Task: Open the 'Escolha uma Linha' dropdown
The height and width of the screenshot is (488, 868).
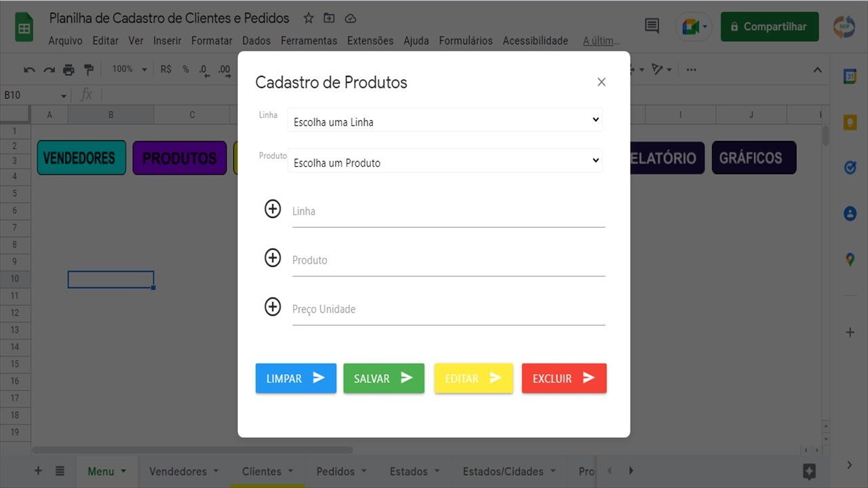Action: [445, 121]
